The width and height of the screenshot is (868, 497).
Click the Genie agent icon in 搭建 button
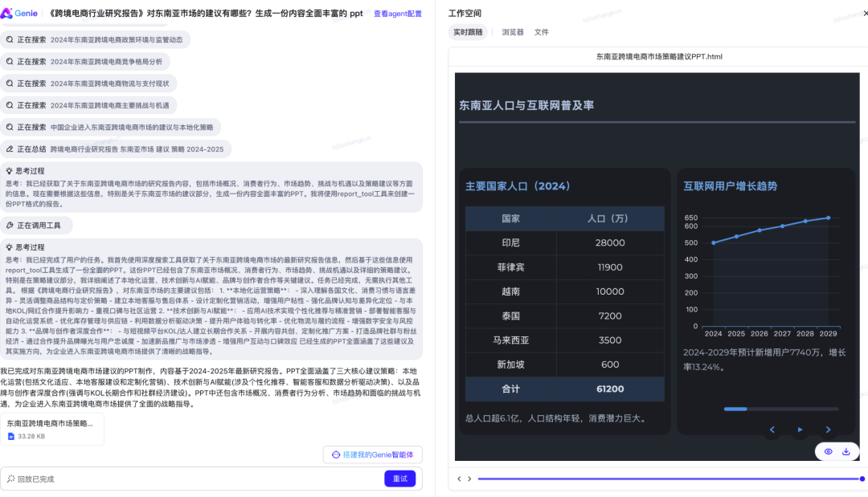[335, 454]
